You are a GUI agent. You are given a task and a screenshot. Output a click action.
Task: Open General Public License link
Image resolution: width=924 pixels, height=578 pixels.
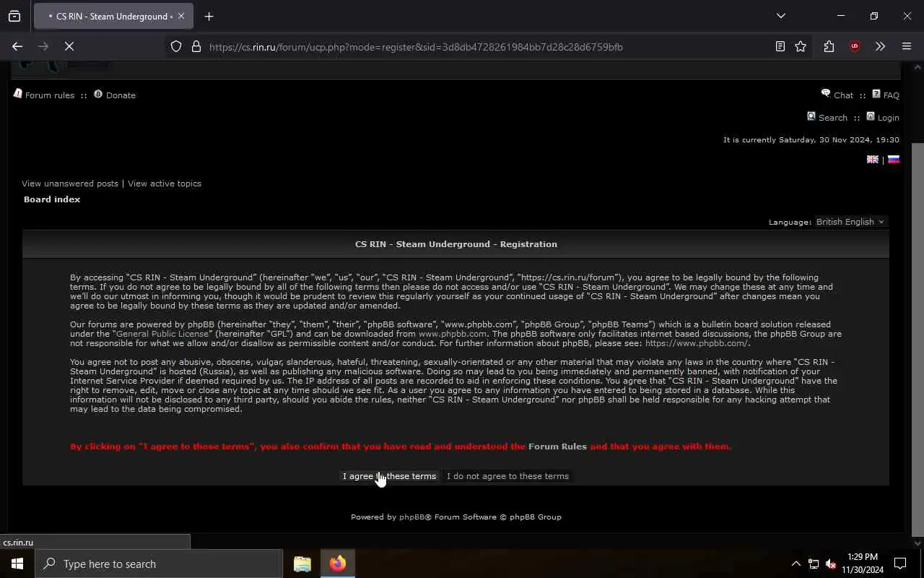[x=162, y=334]
